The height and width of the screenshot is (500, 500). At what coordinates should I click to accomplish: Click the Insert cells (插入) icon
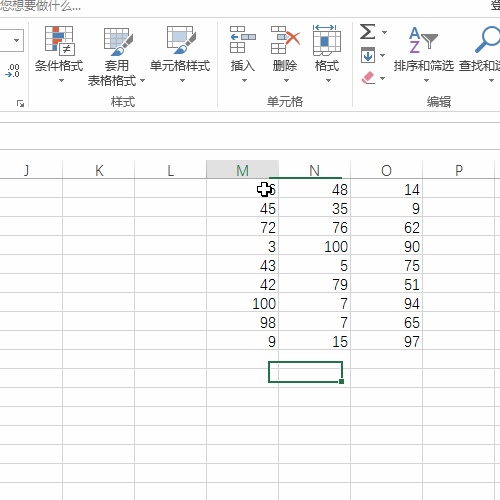[x=243, y=40]
